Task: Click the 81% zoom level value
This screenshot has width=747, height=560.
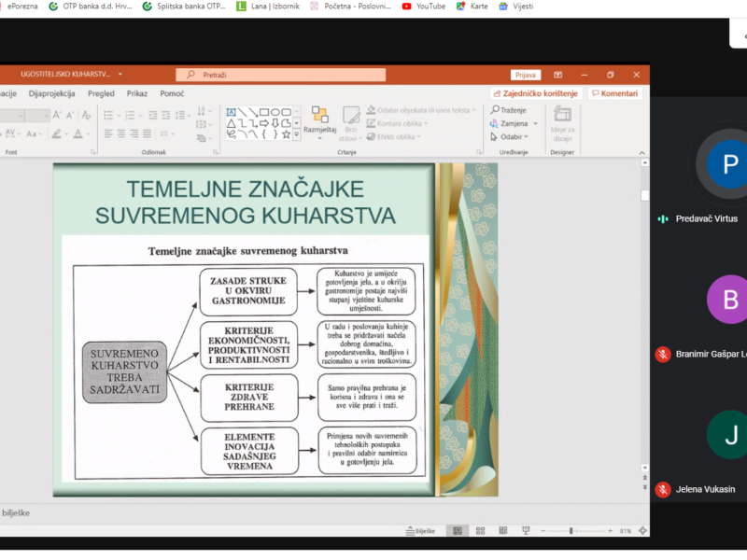Action: [626, 530]
